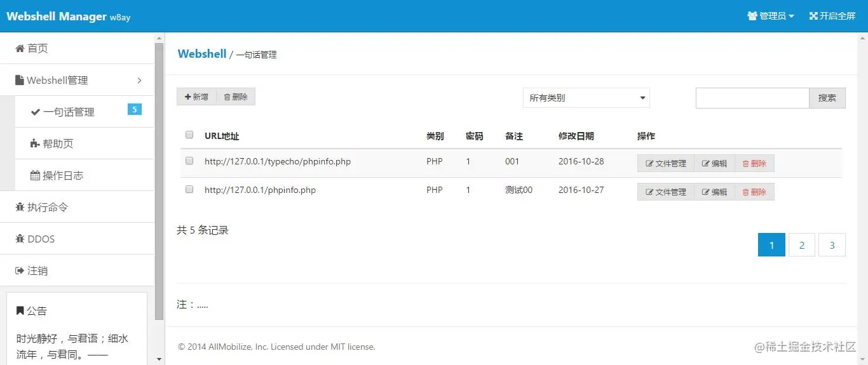Click the sign-out icon beside 注销
Viewport: 868px width, 365px height.
[20, 270]
